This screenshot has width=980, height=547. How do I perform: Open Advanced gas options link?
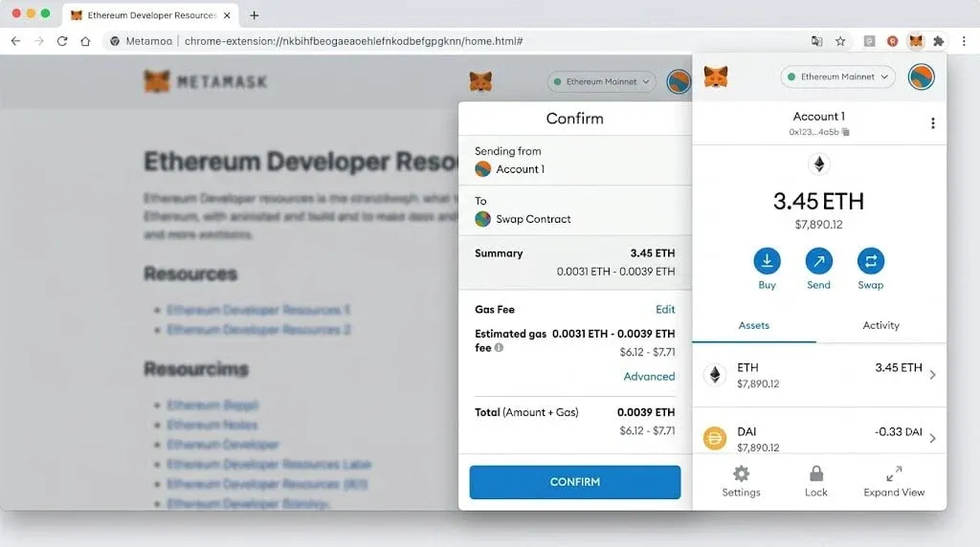649,377
